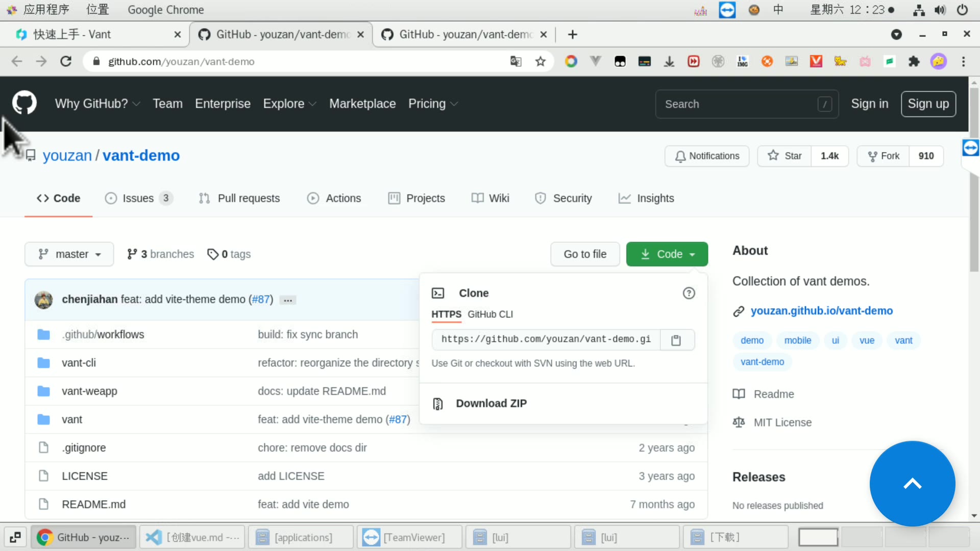Open the Wiki tab
980x551 pixels.
(x=491, y=198)
